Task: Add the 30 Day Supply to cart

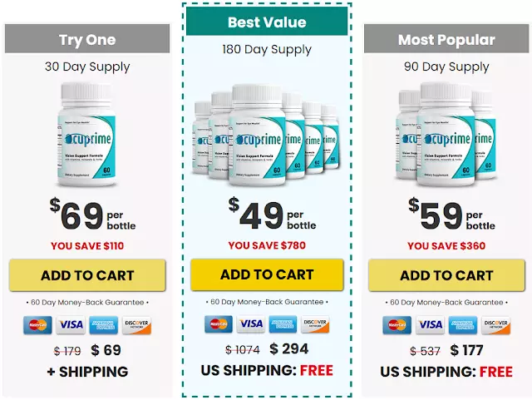Action: tap(87, 275)
